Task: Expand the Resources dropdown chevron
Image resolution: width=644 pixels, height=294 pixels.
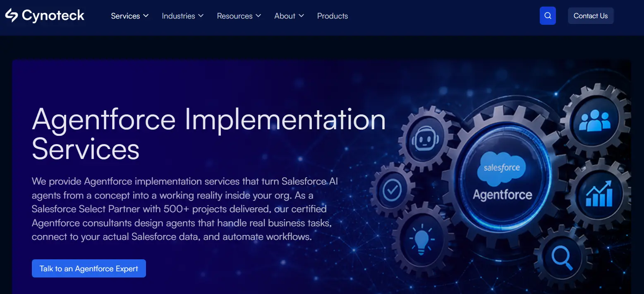Action: click(x=258, y=16)
